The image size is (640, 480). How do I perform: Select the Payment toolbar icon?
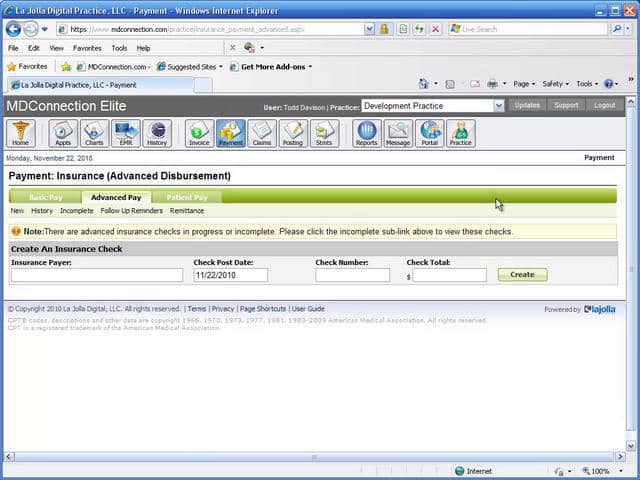(x=231, y=133)
